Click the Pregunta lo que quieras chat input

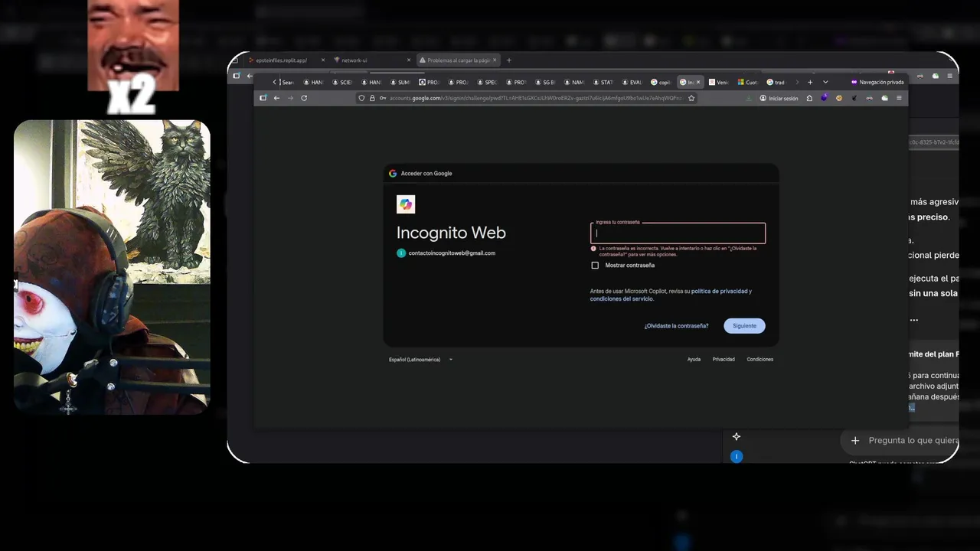913,440
